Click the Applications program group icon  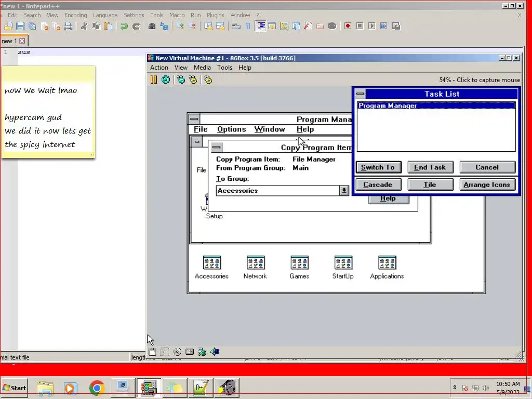click(387, 268)
